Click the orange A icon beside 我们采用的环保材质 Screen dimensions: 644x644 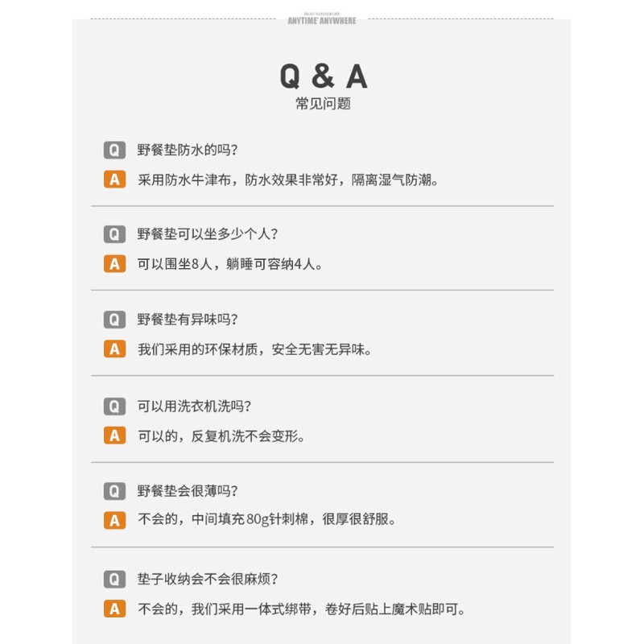[x=114, y=349]
